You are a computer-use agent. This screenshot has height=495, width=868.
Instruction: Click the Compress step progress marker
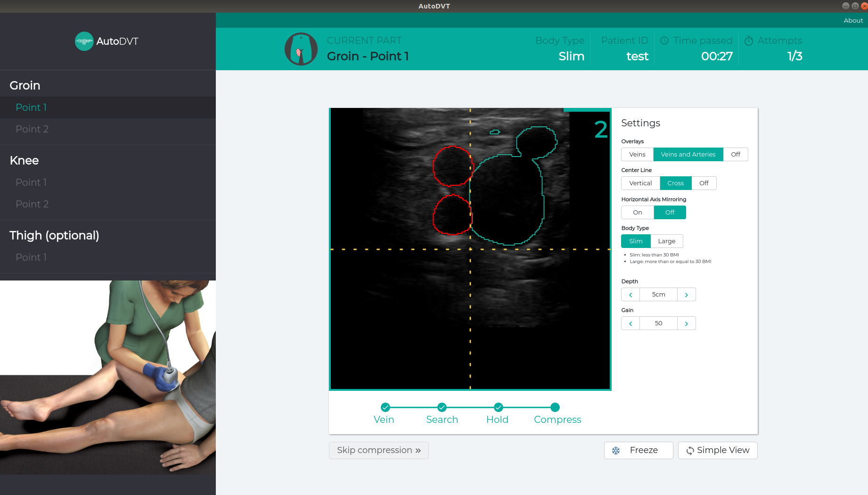555,407
